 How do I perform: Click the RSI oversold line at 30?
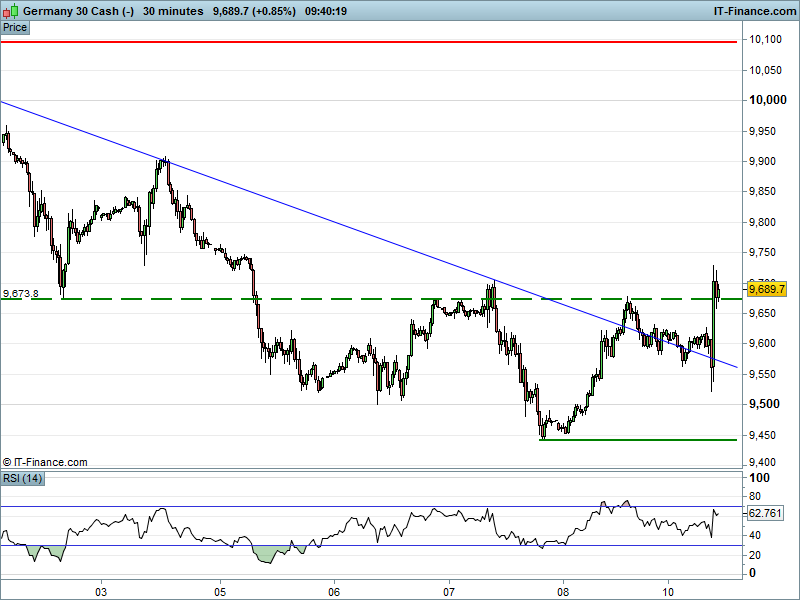click(371, 545)
